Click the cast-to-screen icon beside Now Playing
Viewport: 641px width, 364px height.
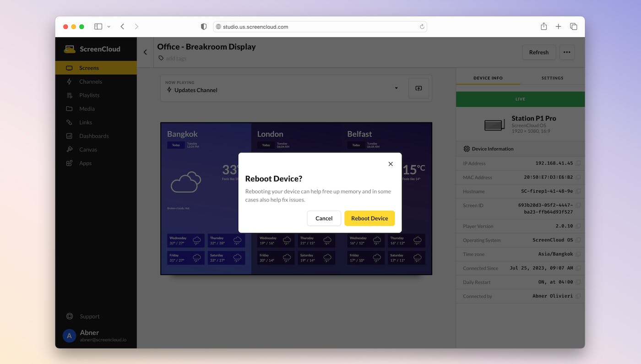(418, 88)
